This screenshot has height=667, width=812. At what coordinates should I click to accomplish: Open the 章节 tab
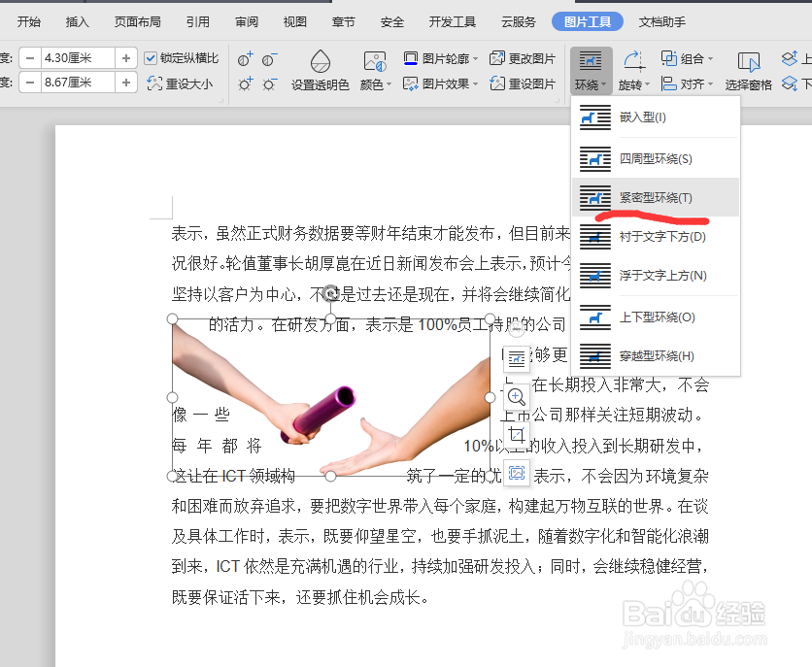[343, 21]
